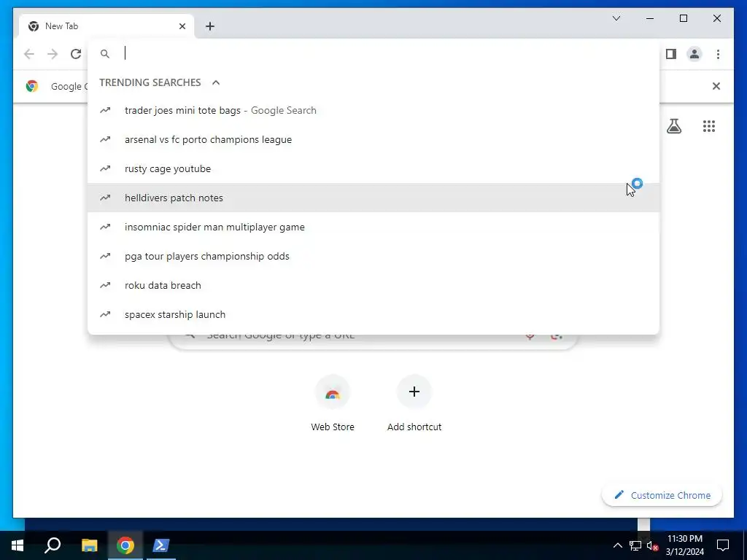
Task: Click the back navigation arrow
Action: click(29, 54)
